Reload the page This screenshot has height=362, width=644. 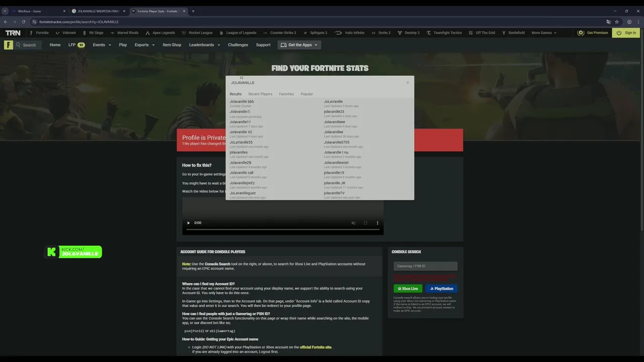click(x=23, y=22)
